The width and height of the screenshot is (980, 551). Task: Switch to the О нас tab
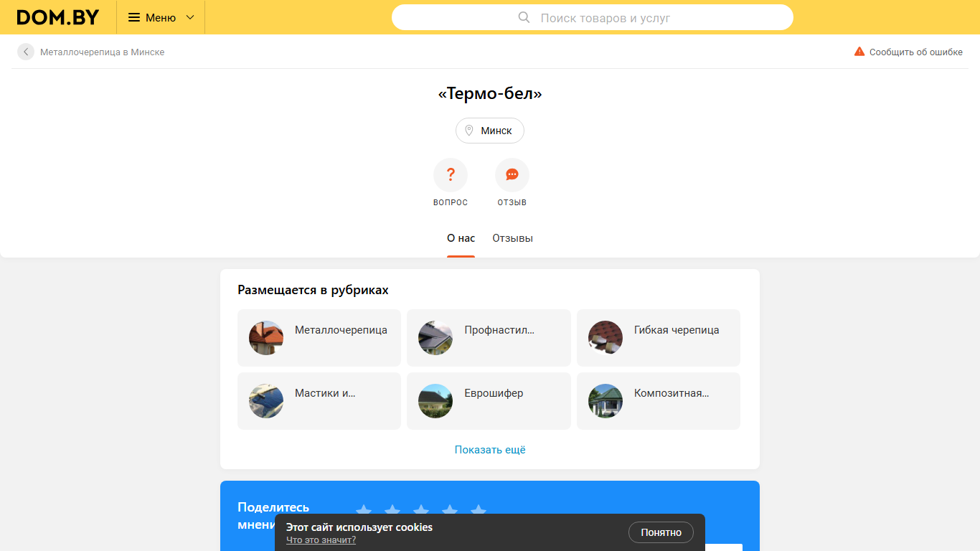point(461,238)
